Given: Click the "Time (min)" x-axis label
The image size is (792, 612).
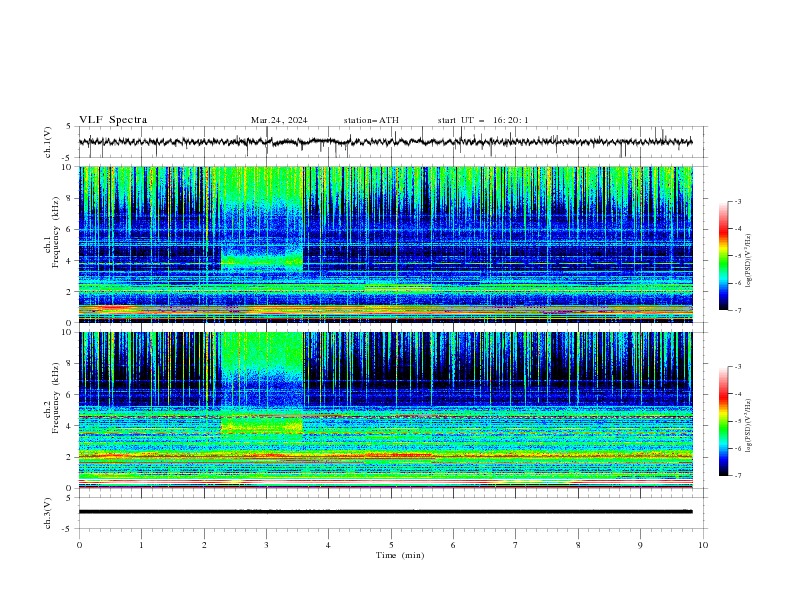Looking at the screenshot, I should point(400,555).
